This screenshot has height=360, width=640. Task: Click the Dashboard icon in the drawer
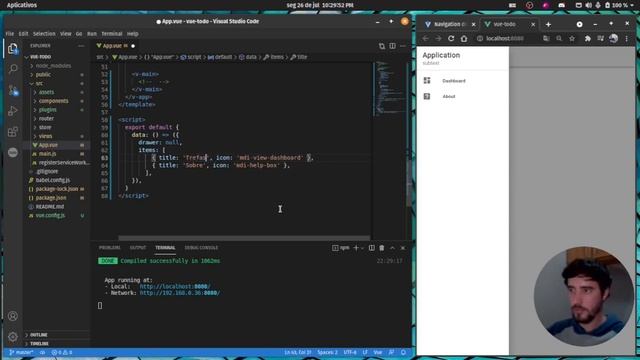(427, 80)
